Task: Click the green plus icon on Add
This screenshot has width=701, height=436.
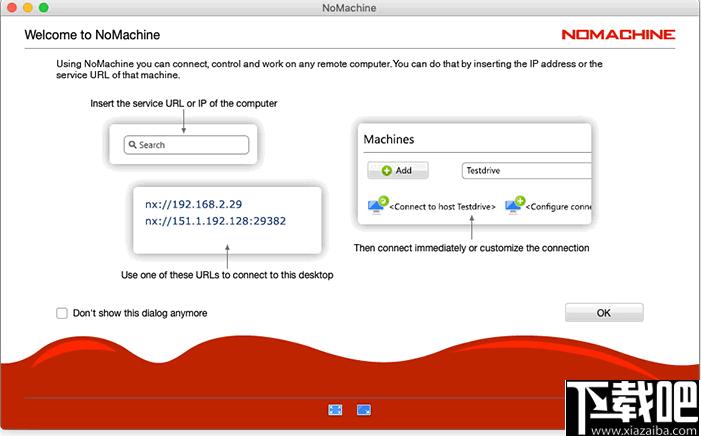Action: 387,170
